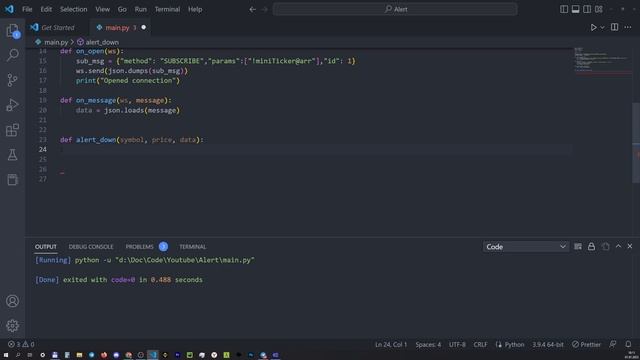Maximize the panel with the up chevron
The height and width of the screenshot is (360, 640).
coord(618,246)
